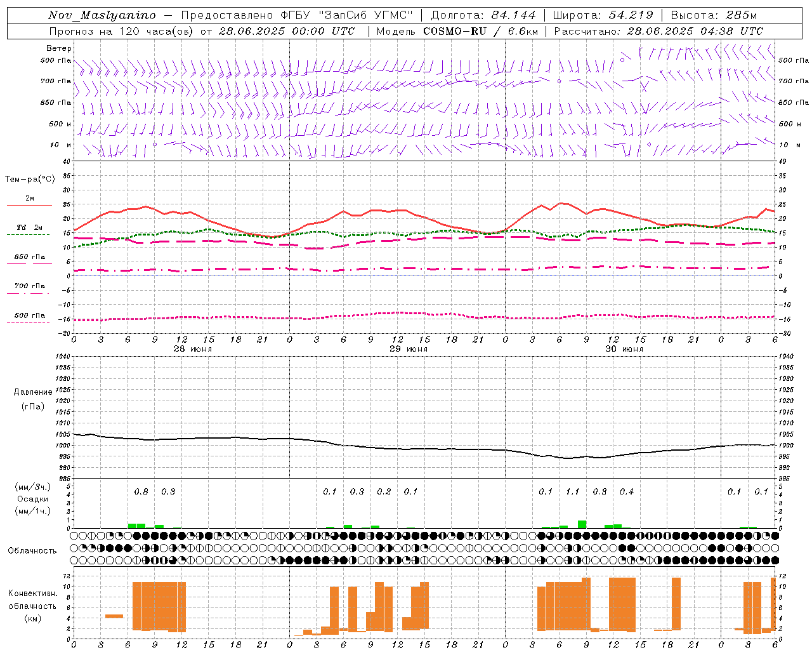Click the (мм/3ч.) precipitation unit label

click(33, 487)
